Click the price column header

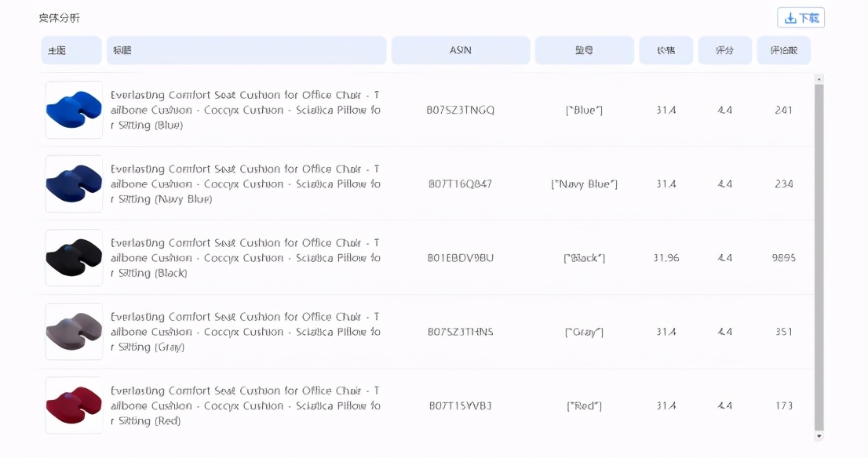coord(666,50)
